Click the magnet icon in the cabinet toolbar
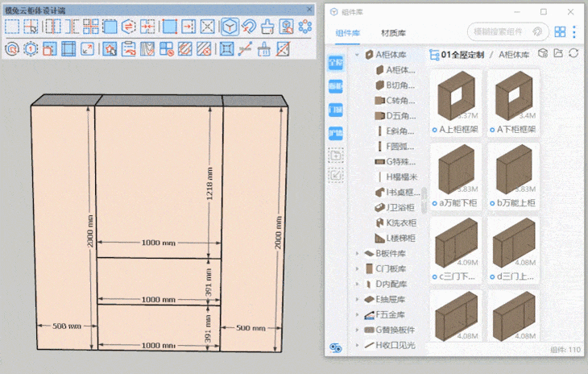 (x=249, y=27)
